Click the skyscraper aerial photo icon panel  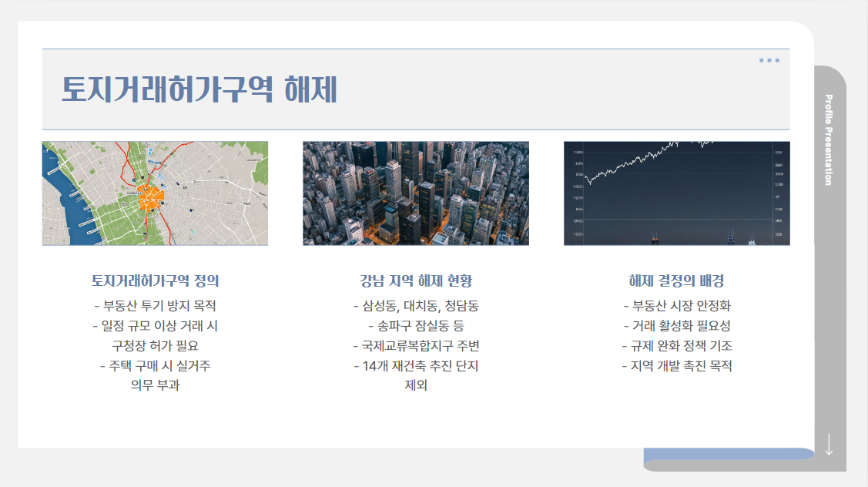click(416, 192)
